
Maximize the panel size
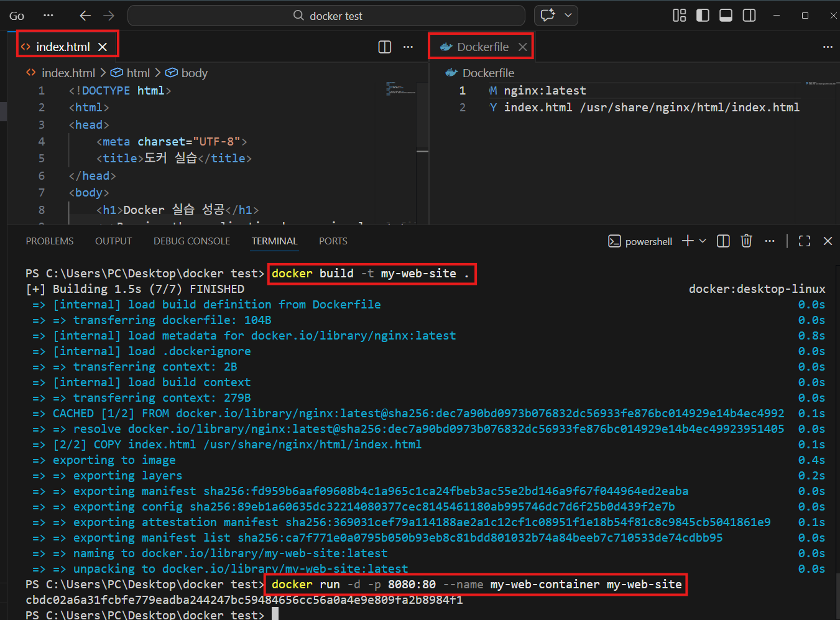click(x=805, y=241)
